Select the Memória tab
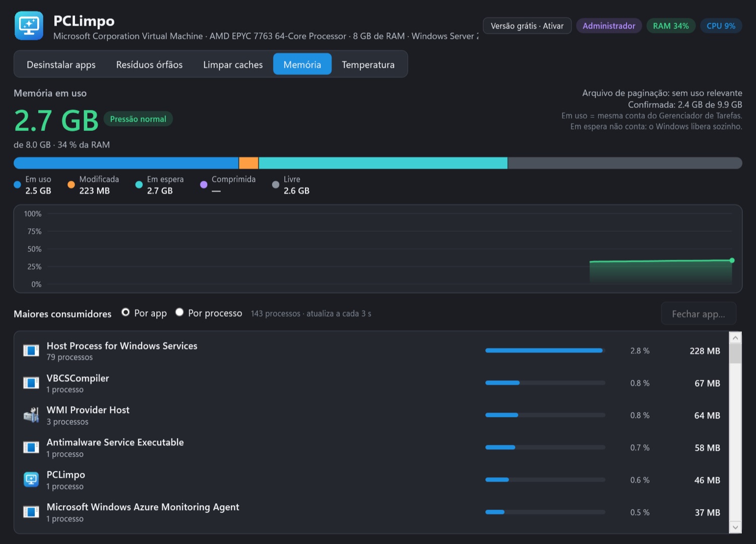The image size is (756, 544). coord(302,64)
